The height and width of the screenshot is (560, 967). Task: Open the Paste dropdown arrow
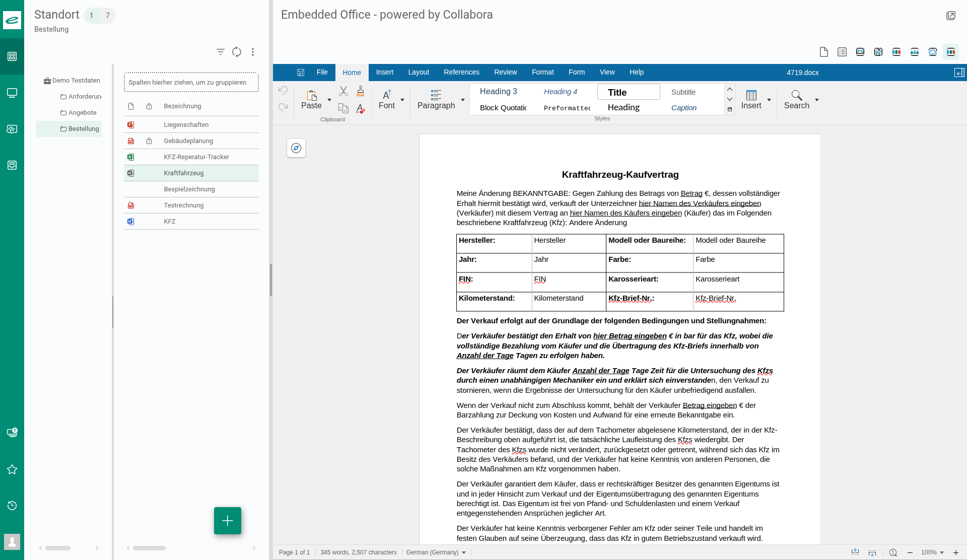(329, 100)
